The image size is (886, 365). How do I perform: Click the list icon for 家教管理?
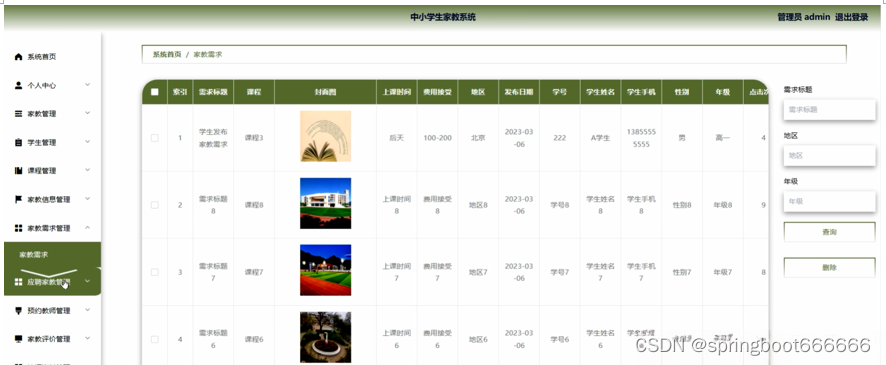point(18,114)
